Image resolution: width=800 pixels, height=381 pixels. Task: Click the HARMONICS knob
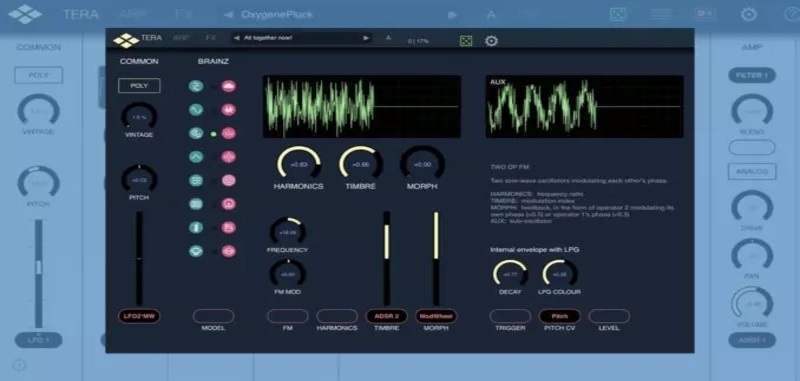click(x=298, y=164)
